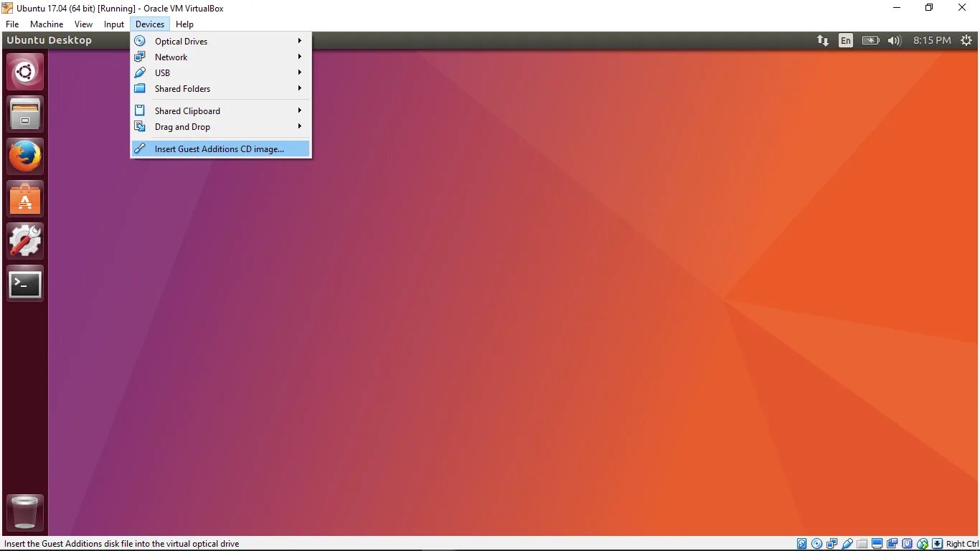Image resolution: width=980 pixels, height=551 pixels.
Task: Open the View menu
Action: [x=84, y=24]
